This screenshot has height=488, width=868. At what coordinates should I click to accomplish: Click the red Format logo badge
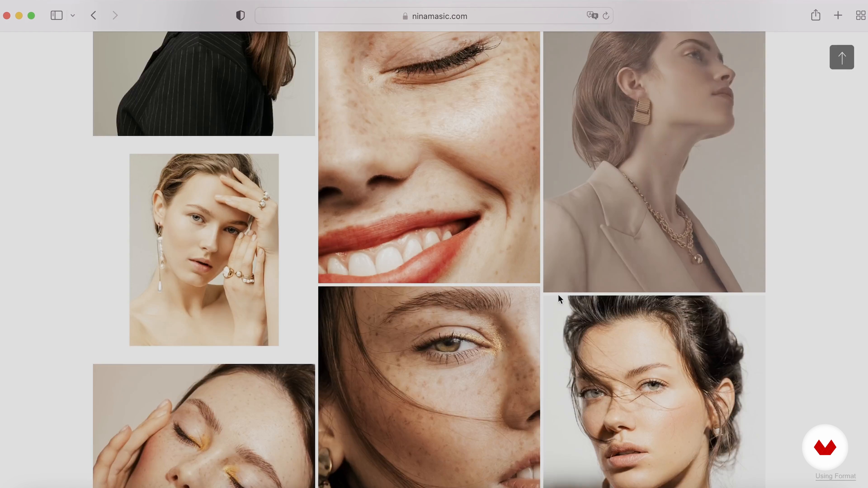825,447
